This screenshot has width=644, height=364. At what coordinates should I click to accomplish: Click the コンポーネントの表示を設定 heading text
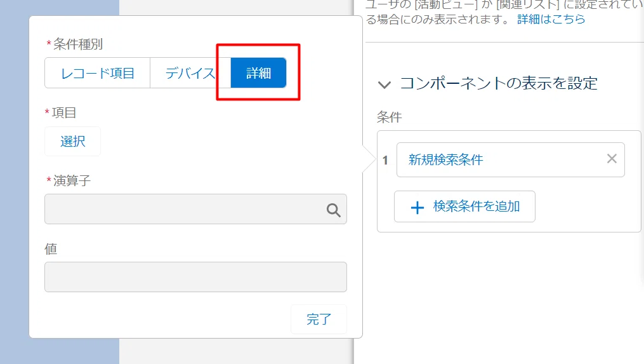(499, 83)
